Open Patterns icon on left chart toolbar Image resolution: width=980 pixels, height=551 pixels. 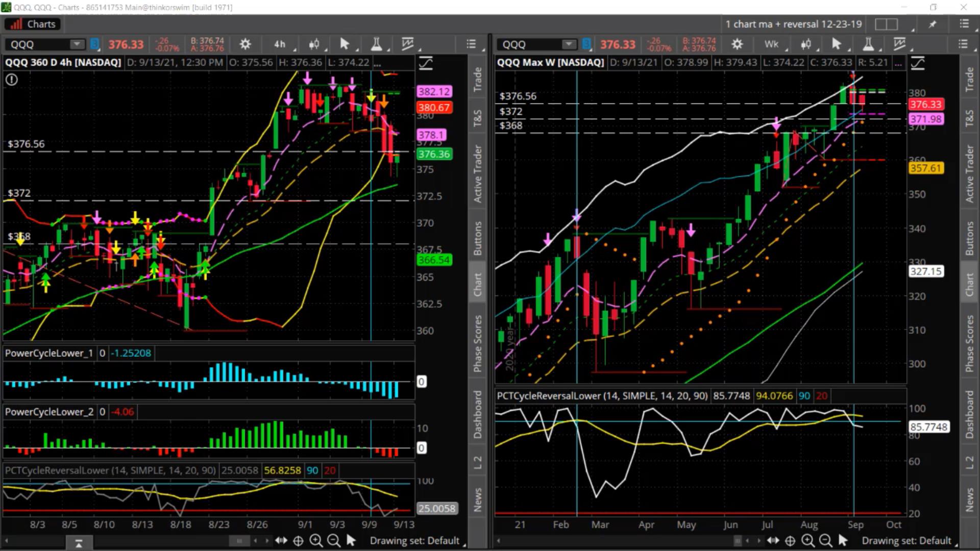[x=407, y=44]
